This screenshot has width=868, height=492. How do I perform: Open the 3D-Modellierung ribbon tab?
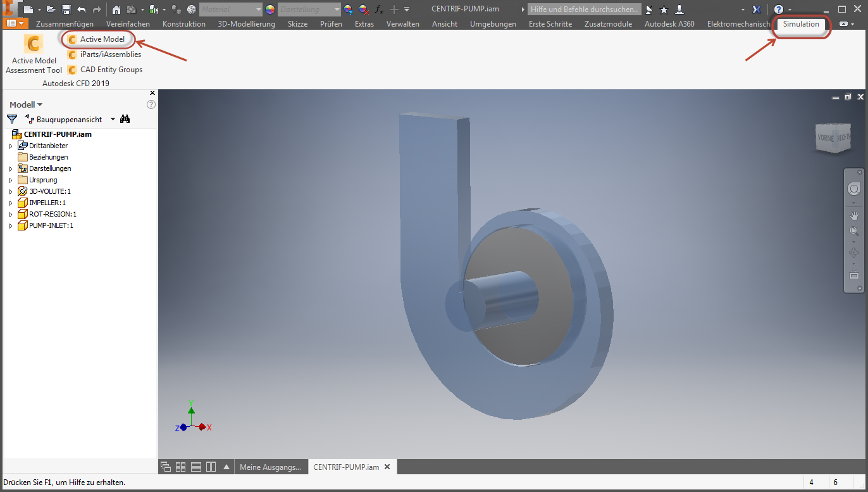[x=247, y=24]
